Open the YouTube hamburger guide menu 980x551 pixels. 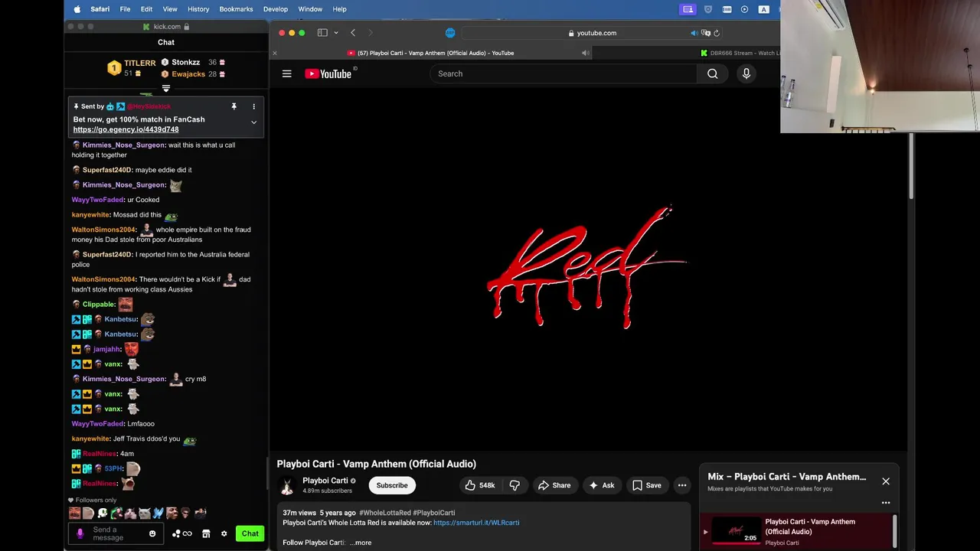286,73
